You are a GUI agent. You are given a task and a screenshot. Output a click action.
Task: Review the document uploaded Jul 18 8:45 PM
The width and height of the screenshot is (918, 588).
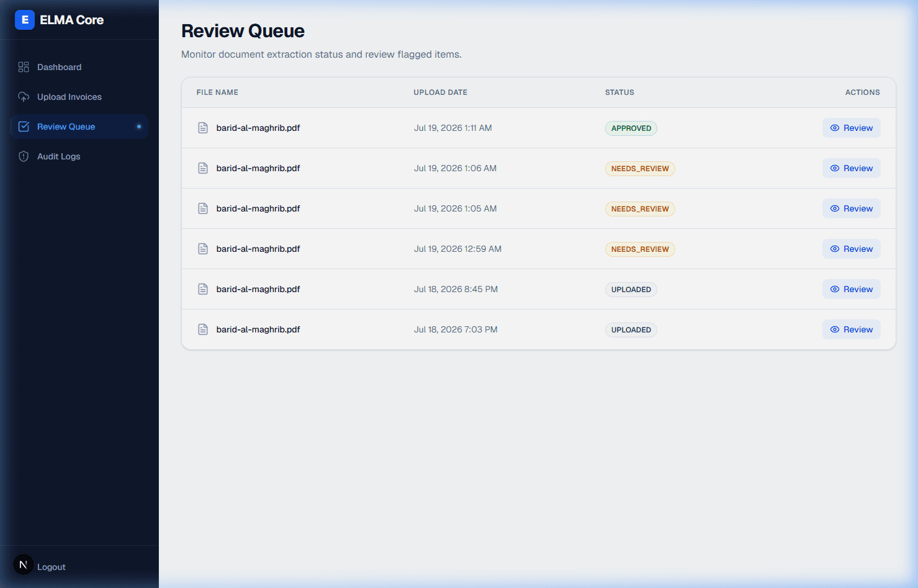851,289
